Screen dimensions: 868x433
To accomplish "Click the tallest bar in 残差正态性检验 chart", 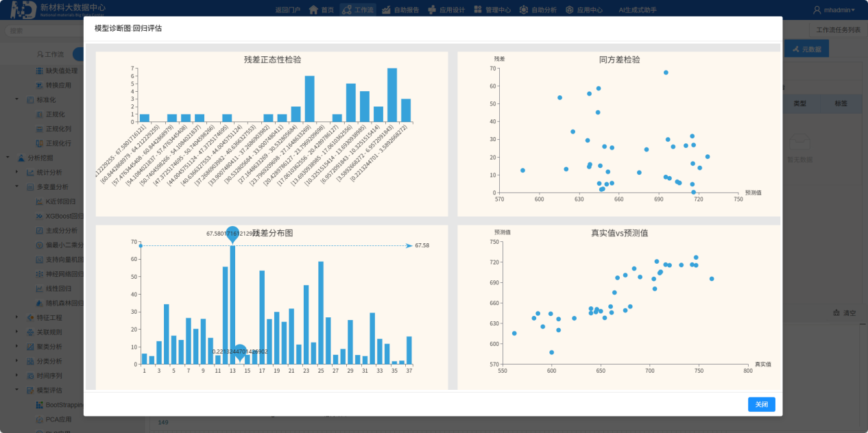I will pos(391,95).
